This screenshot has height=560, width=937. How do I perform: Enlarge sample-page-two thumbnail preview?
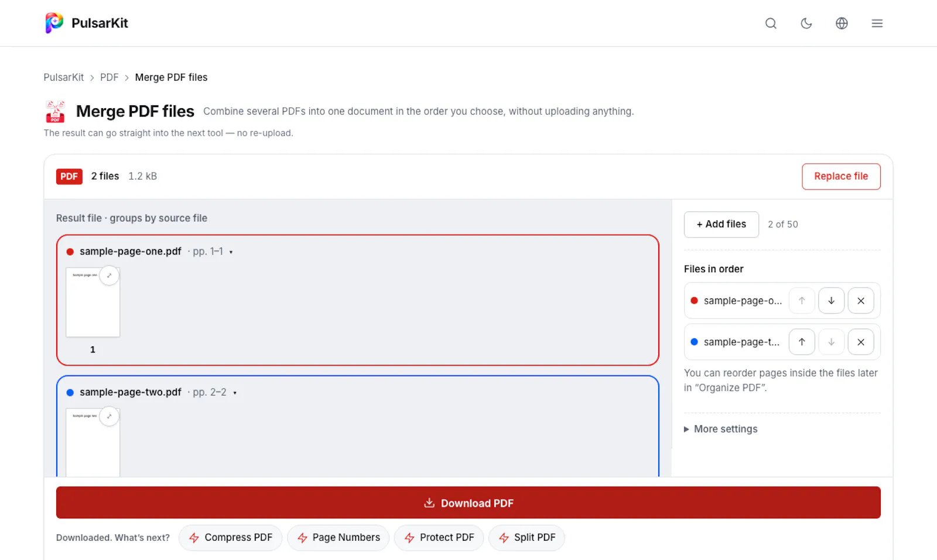[109, 417]
